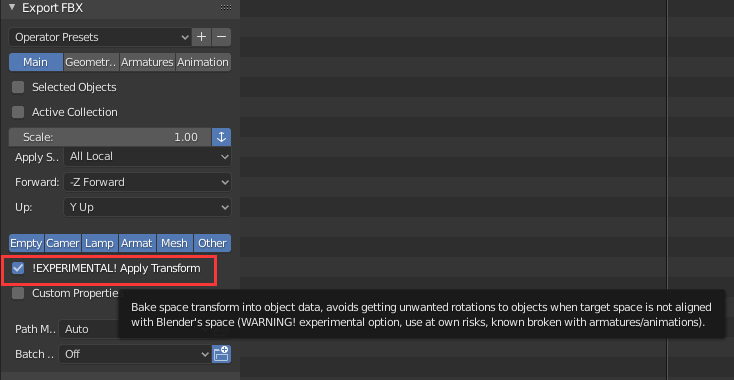Collapse the Export FBX panel triangle
Viewport: 734px width, 380px height.
pos(12,7)
